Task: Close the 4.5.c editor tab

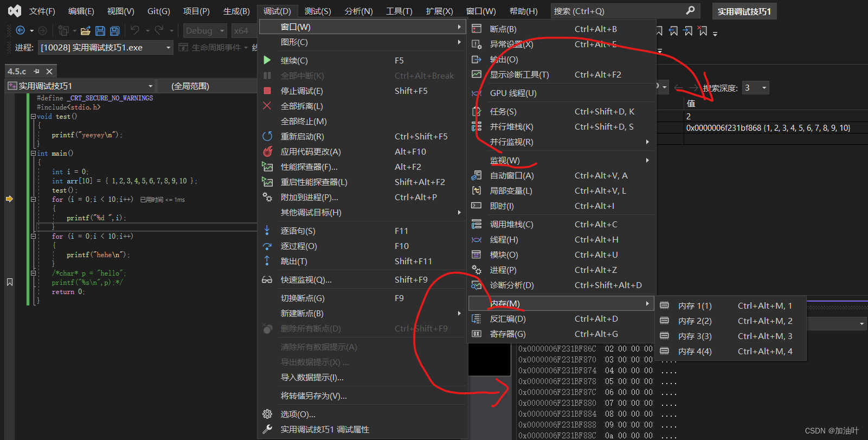Action: [49, 71]
